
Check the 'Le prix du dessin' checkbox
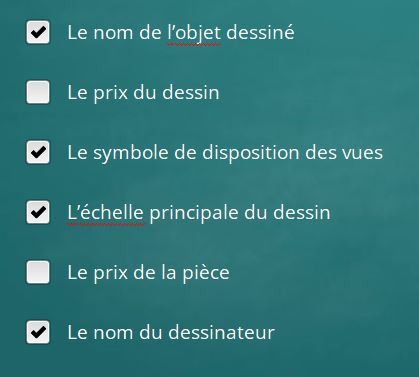[38, 92]
